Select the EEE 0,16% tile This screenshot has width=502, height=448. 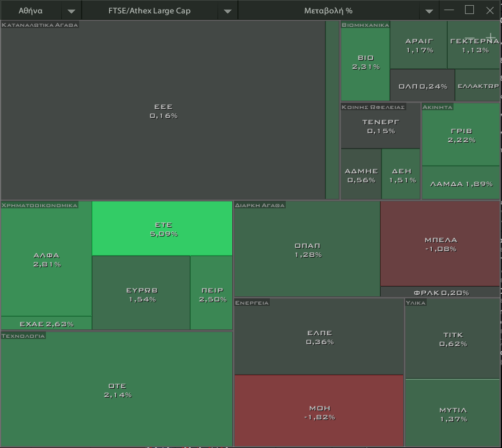163,111
